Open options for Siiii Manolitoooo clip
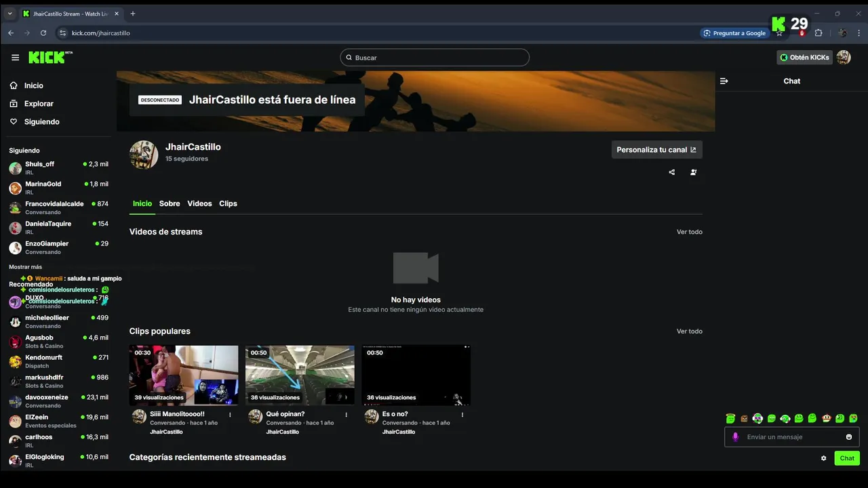The width and height of the screenshot is (868, 488). 230,415
